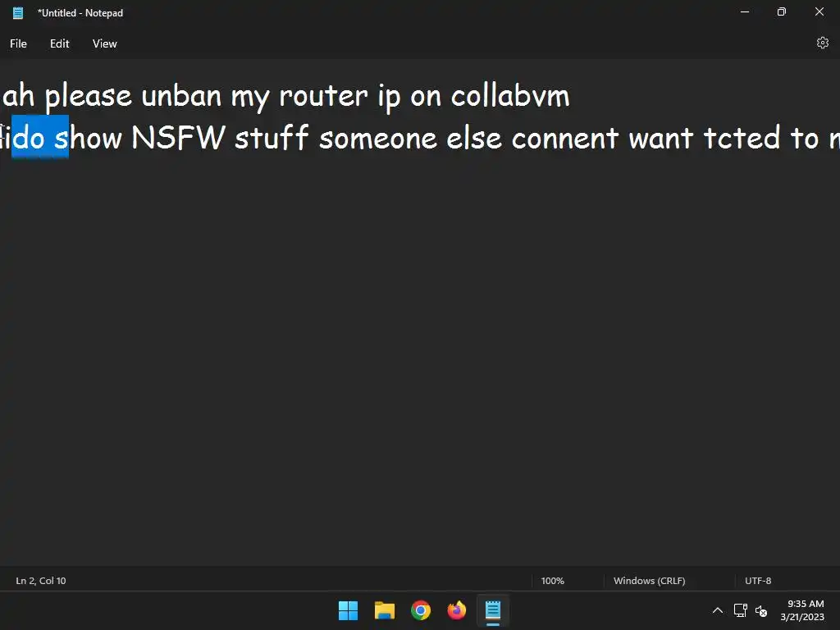
Task: Click the word 'NSFW' in the text
Action: coord(178,138)
